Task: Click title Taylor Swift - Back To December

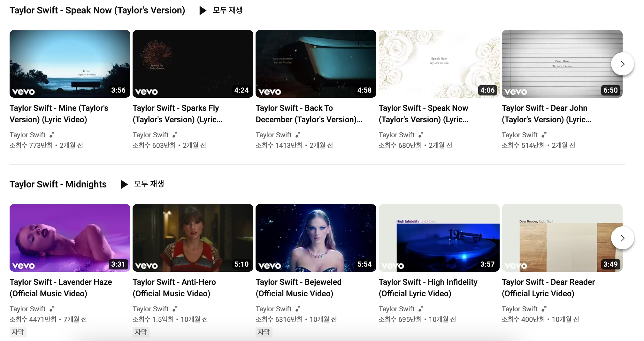Action: pos(309,114)
